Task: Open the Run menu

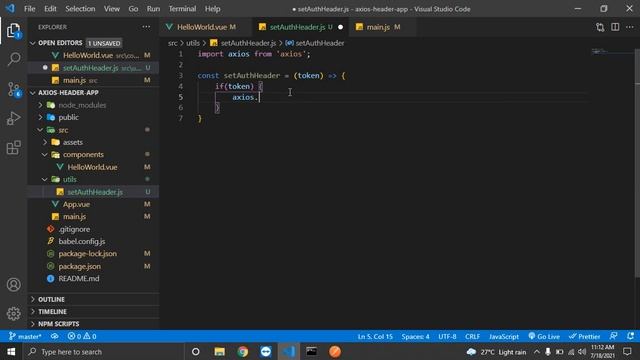Action: click(x=153, y=9)
